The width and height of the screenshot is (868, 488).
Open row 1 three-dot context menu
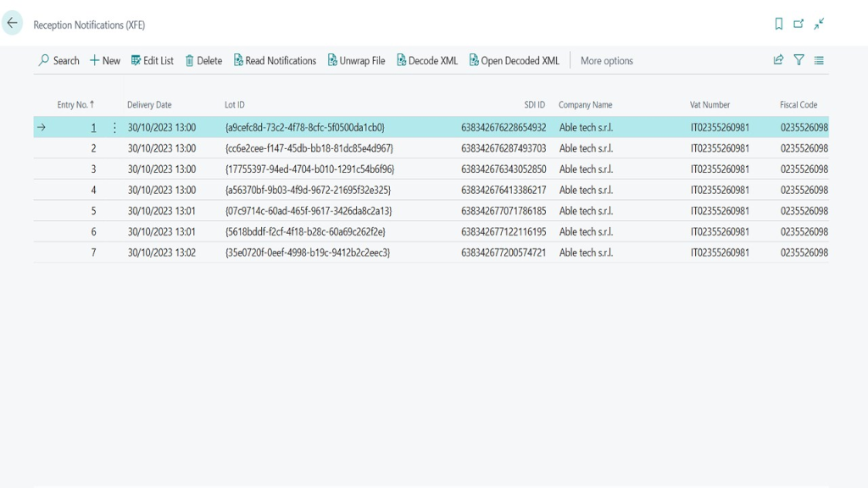coord(115,128)
